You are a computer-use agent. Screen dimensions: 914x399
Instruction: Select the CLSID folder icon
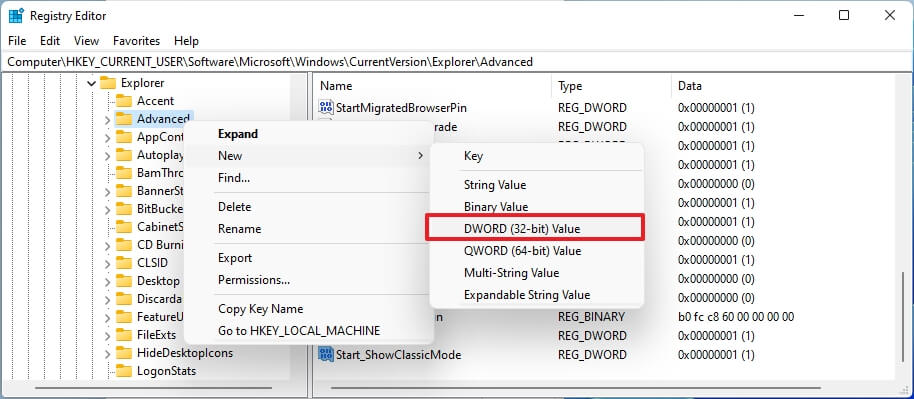(x=124, y=262)
